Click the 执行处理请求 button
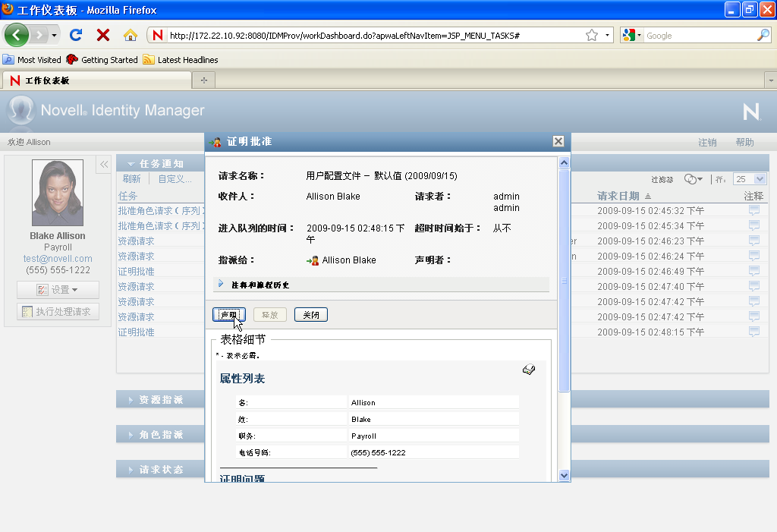Screen dimensions: 777x532 (x=58, y=311)
